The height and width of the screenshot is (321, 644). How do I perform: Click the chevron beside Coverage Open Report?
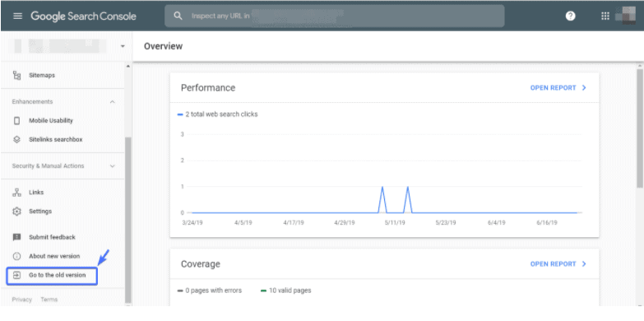[x=584, y=264]
